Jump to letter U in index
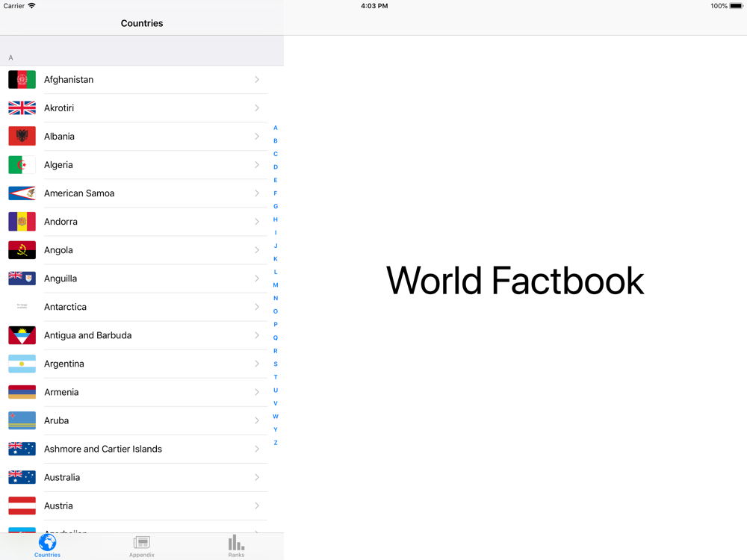Viewport: 747px width, 560px height. click(276, 391)
